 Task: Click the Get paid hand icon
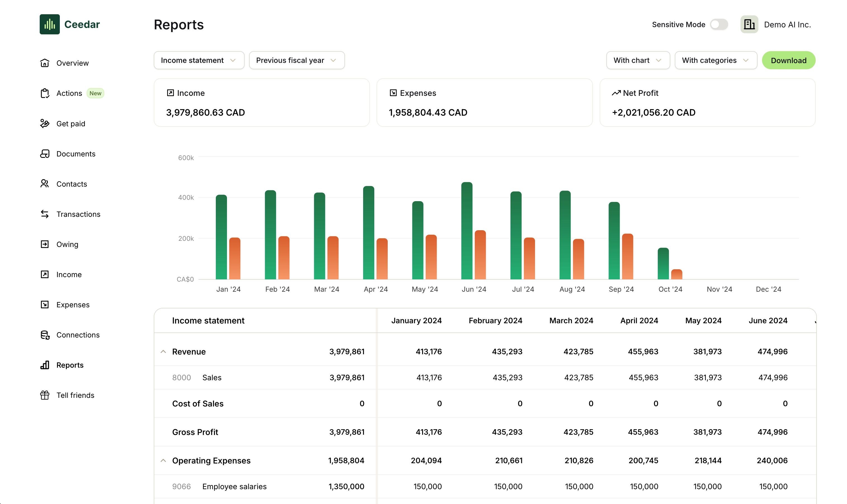(44, 123)
